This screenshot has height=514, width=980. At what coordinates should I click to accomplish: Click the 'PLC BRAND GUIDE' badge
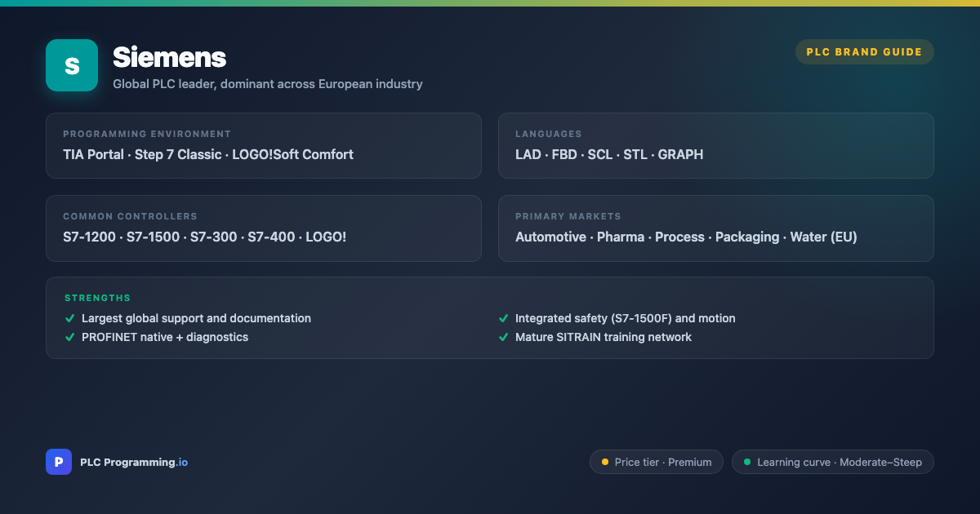tap(865, 52)
